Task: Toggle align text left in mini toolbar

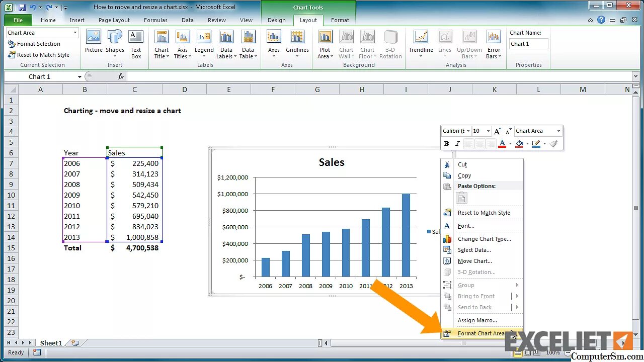Action: (x=468, y=144)
